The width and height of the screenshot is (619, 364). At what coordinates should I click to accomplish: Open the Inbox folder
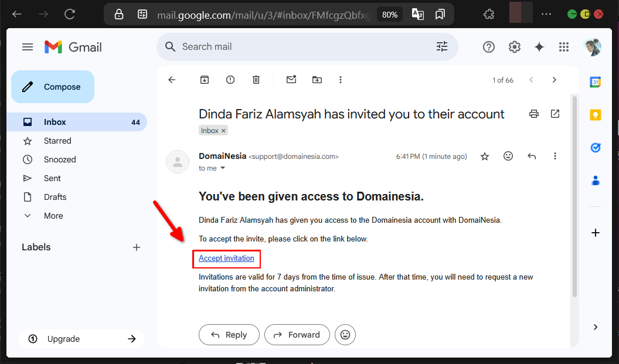pos(77,122)
